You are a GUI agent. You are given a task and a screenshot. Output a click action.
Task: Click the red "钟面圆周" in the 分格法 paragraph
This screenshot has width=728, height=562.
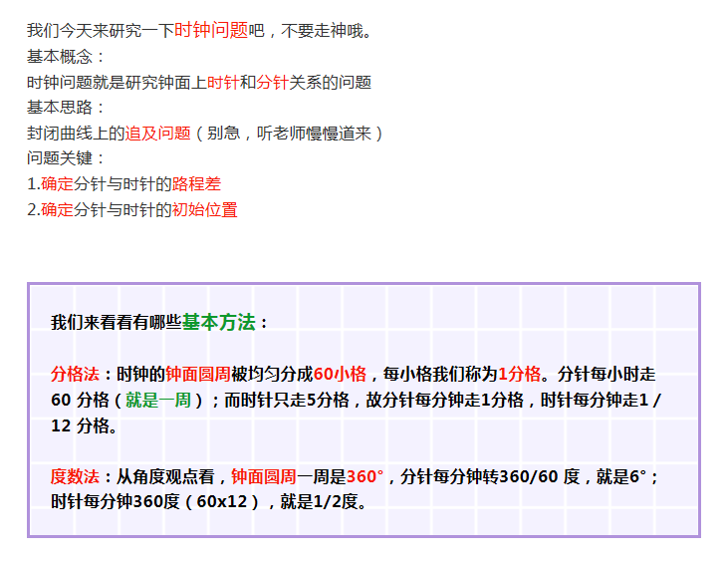point(198,374)
